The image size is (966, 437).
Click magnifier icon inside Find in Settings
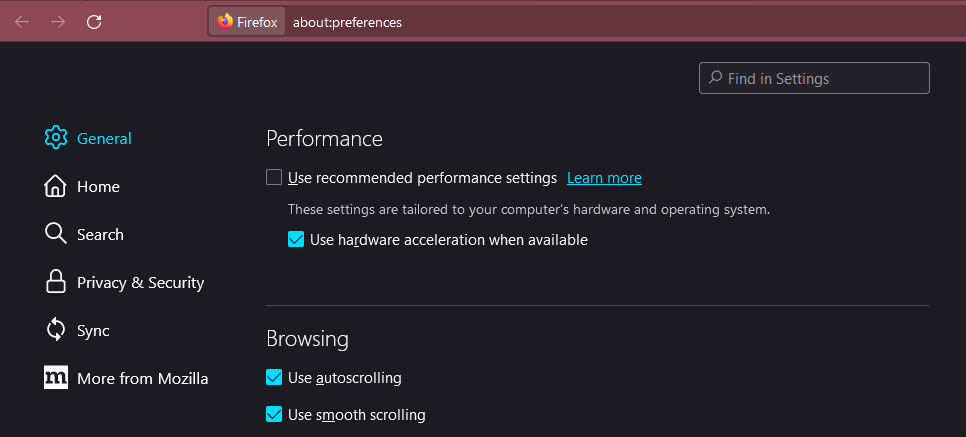pyautogui.click(x=715, y=78)
